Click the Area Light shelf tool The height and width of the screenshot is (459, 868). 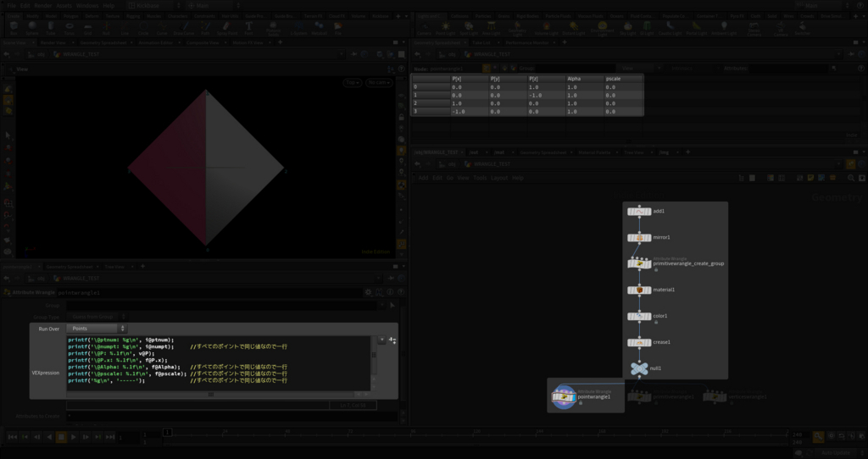coord(492,28)
